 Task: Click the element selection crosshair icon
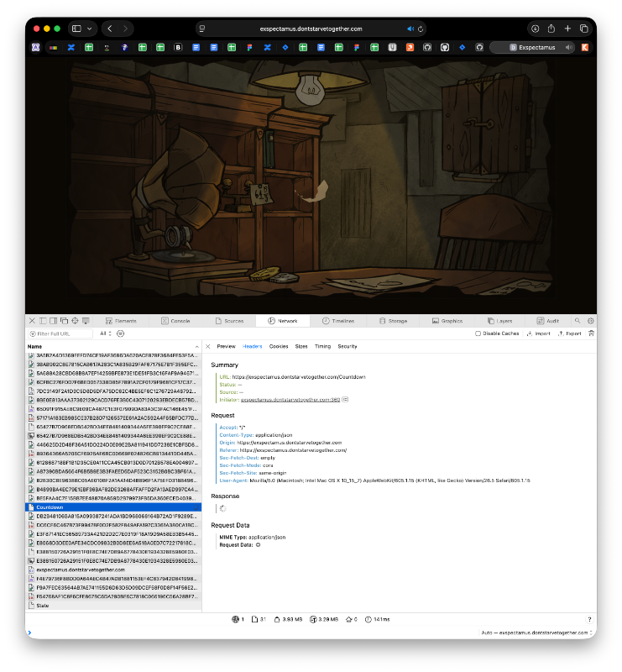(x=75, y=321)
